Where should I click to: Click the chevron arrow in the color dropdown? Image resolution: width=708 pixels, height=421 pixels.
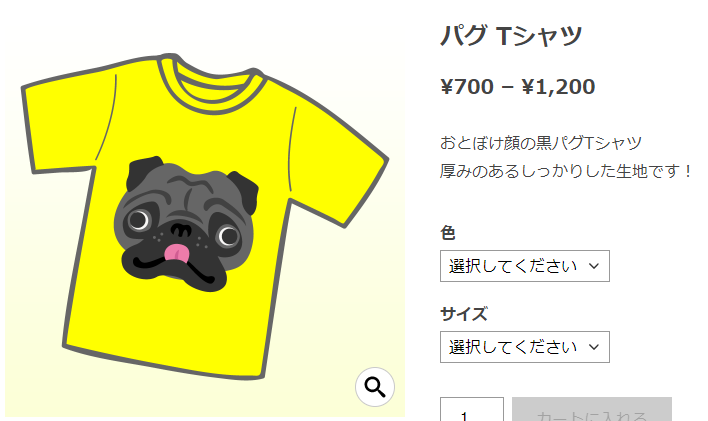click(594, 266)
